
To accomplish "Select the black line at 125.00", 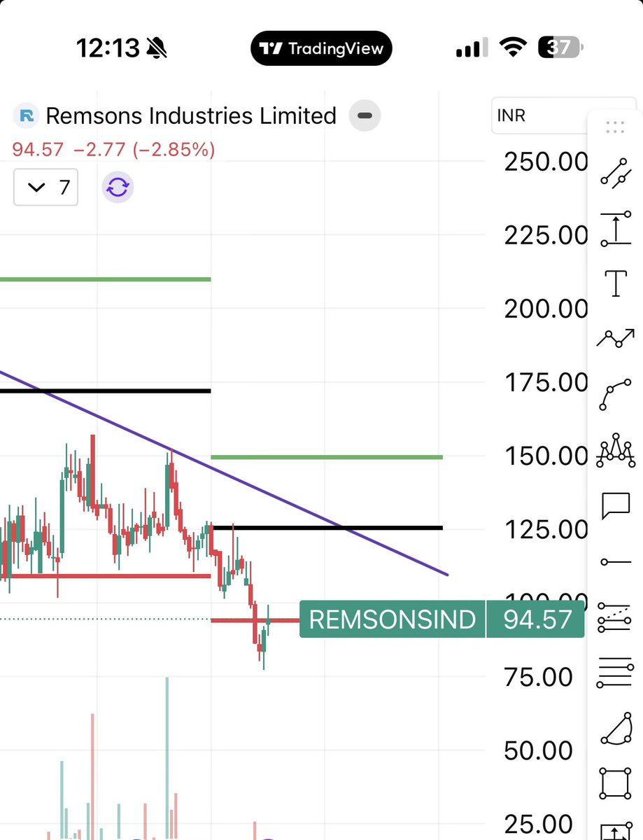I will (327, 528).
